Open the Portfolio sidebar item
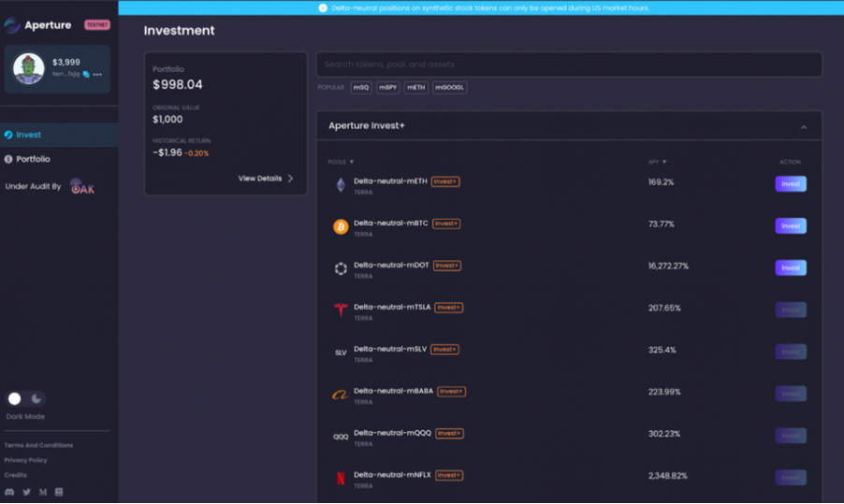This screenshot has width=844, height=504. [59, 159]
